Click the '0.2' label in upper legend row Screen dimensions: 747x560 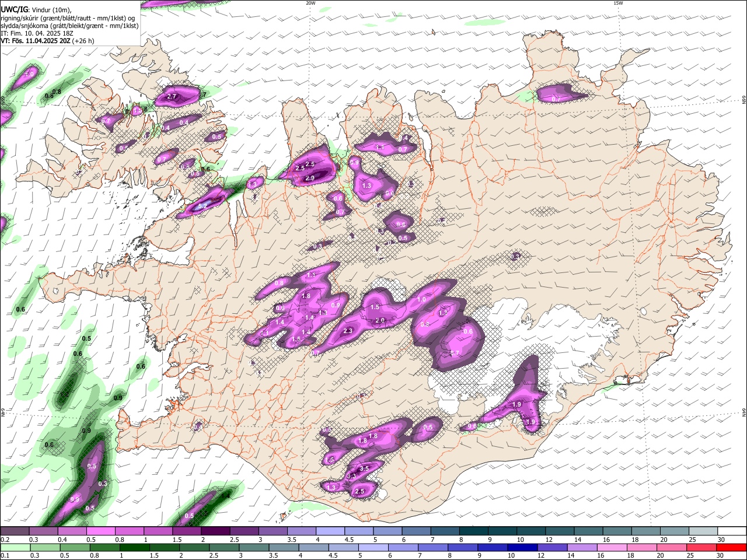[5, 540]
